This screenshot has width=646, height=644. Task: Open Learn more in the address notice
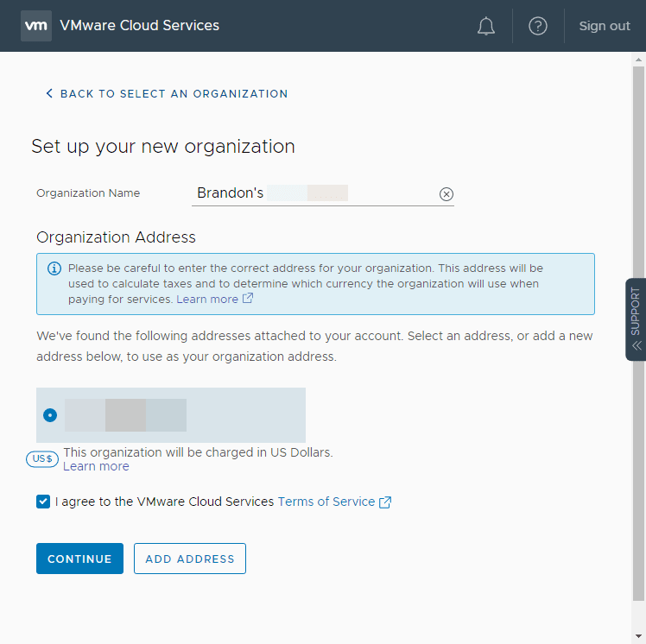207,299
